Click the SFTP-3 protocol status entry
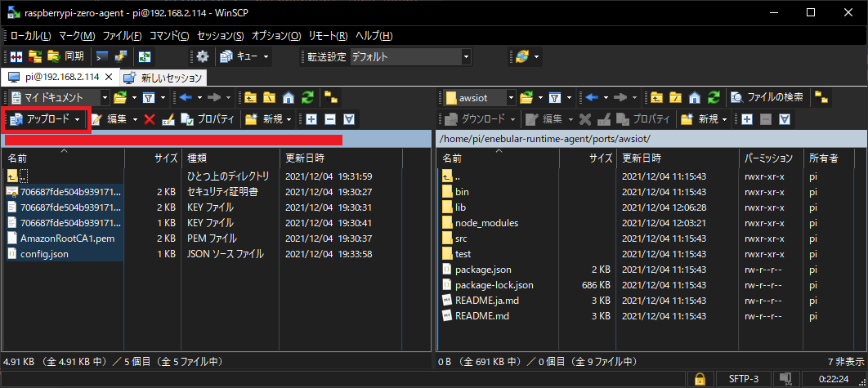 744,379
